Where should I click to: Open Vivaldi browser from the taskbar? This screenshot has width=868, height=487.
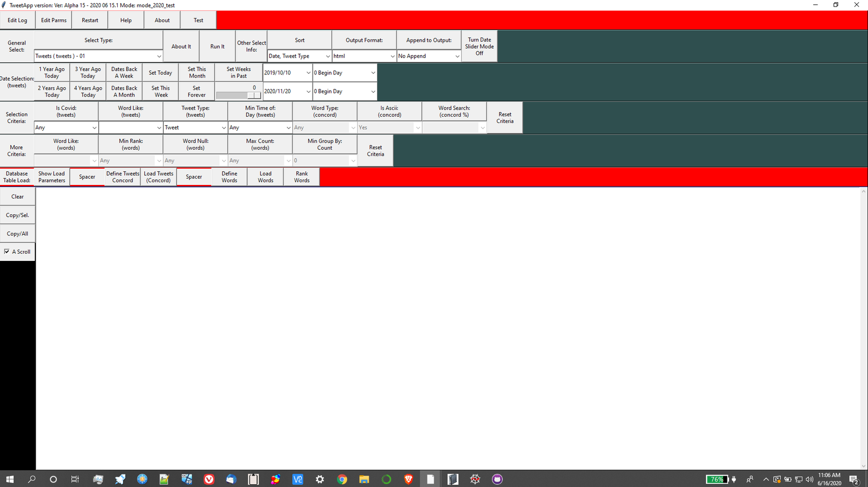(209, 479)
